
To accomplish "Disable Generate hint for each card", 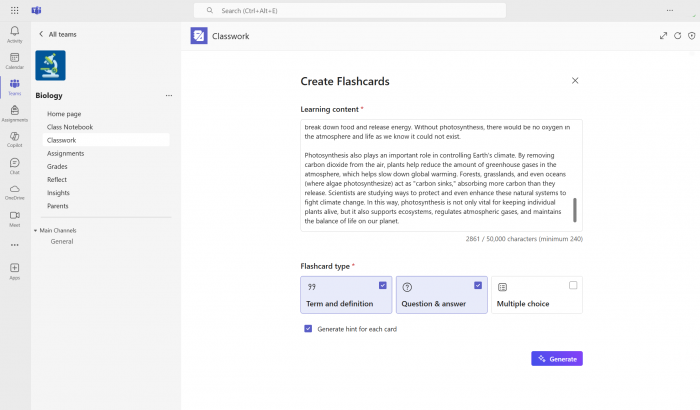I will [308, 328].
